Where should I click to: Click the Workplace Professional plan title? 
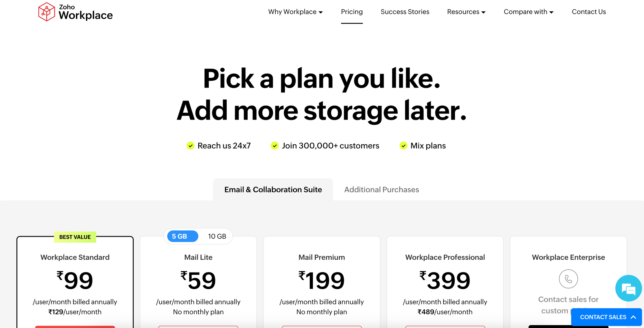[445, 257]
